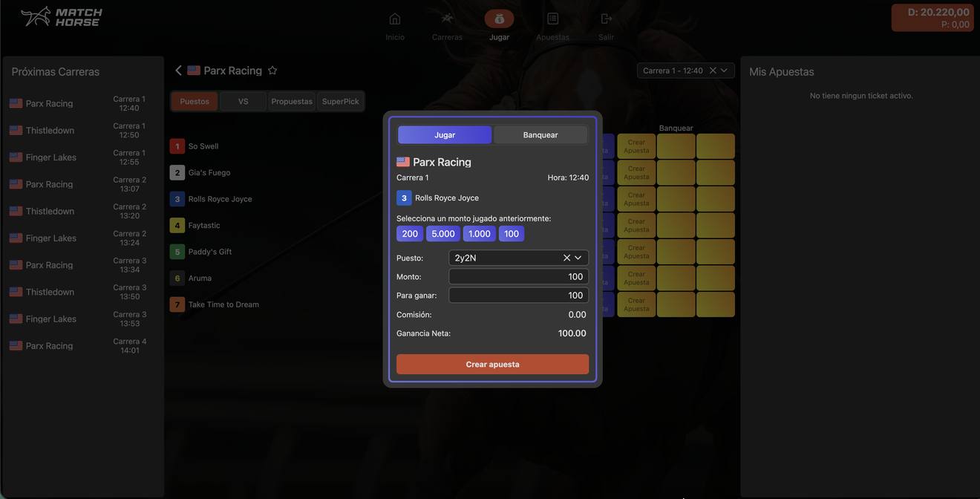Open the Apuestas bets icon
This screenshot has height=499, width=980.
tap(552, 19)
